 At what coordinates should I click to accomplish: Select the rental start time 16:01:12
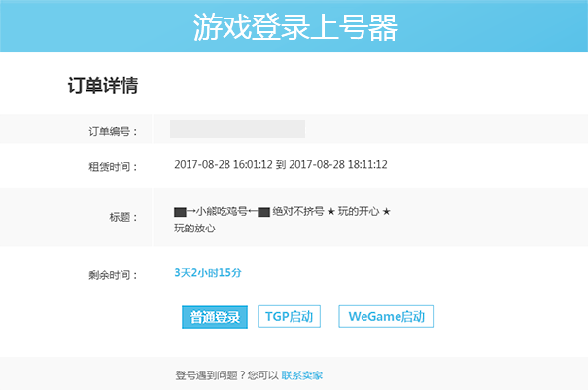(x=251, y=165)
